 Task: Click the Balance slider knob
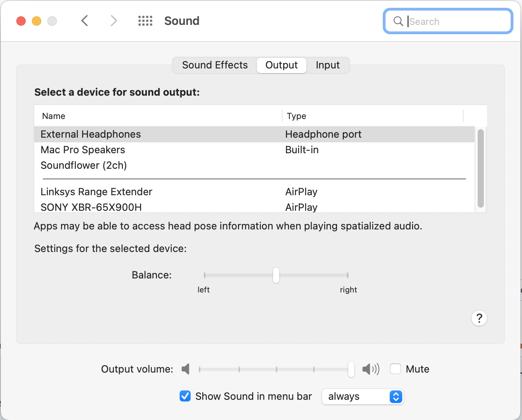[276, 275]
